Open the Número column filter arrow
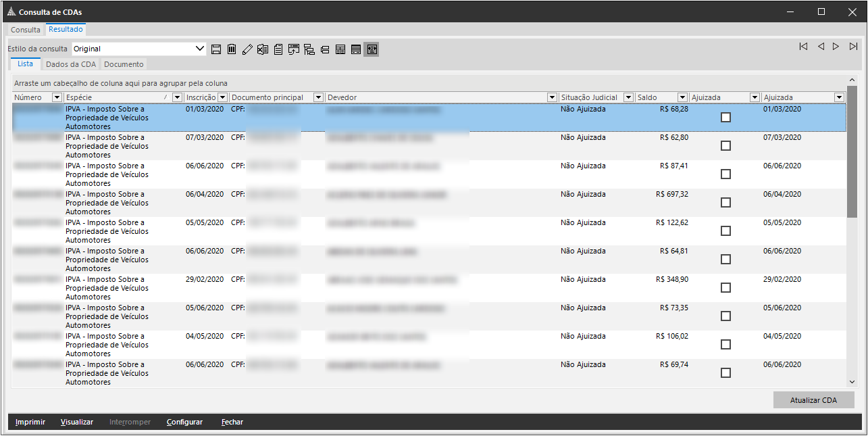The height and width of the screenshot is (436, 868). pos(57,97)
